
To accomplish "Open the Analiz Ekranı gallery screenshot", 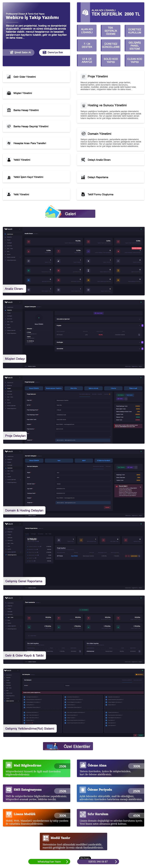I will point(74,261).
